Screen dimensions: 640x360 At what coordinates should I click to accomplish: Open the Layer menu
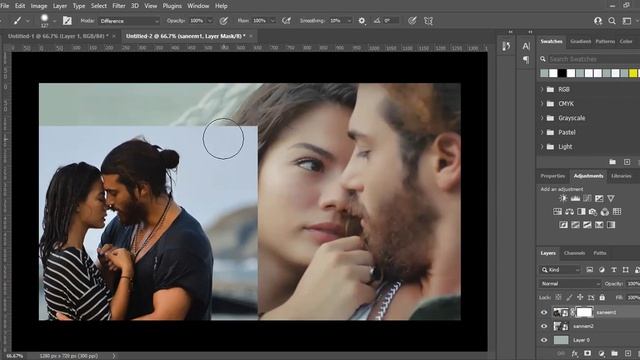(x=60, y=6)
